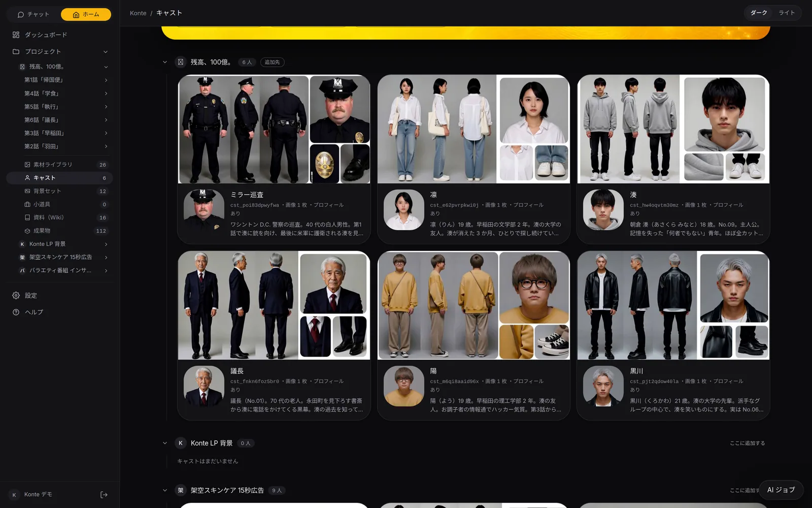
Task: Click the logout icon beside Konte デモ
Action: point(104,494)
